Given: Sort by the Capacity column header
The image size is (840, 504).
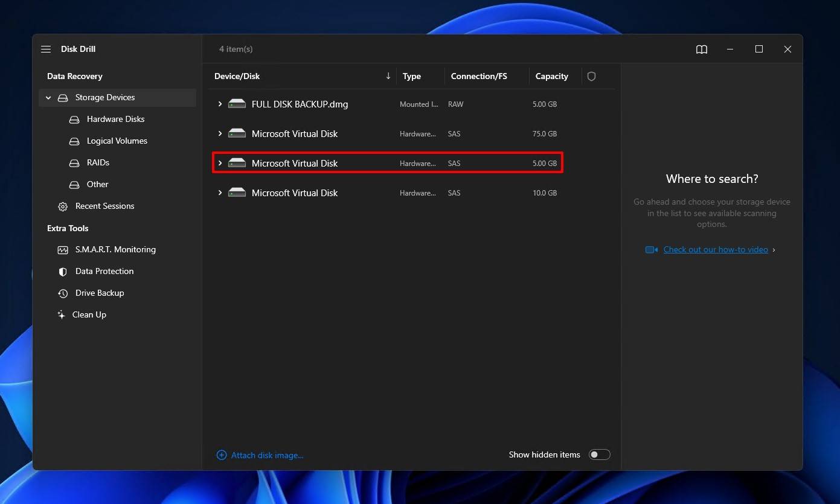Looking at the screenshot, I should pos(552,76).
